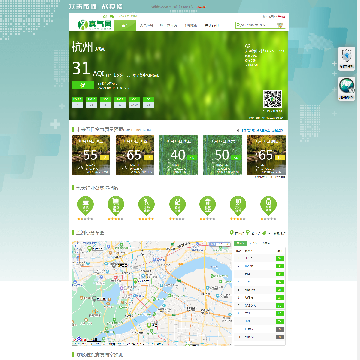The height and width of the screenshot is (360, 360).
Task: Focus the city search input field
Action: point(255,25)
